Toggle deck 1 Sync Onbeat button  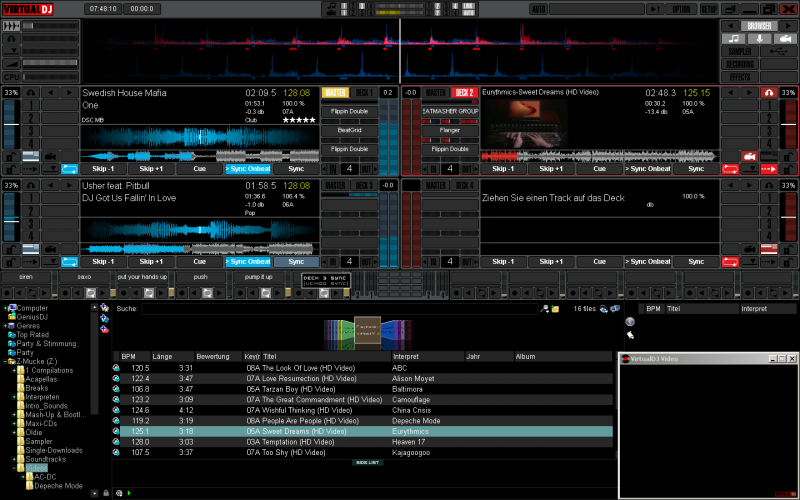pyautogui.click(x=248, y=169)
